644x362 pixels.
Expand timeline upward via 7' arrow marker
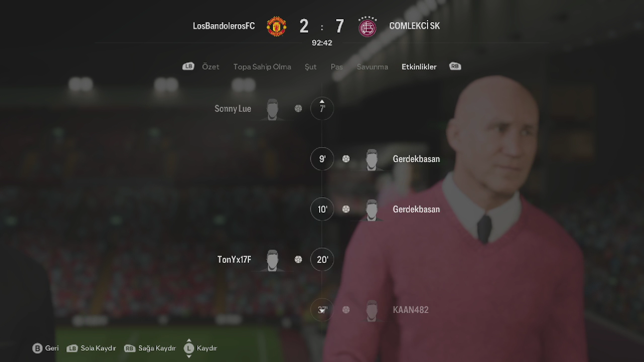[322, 101]
